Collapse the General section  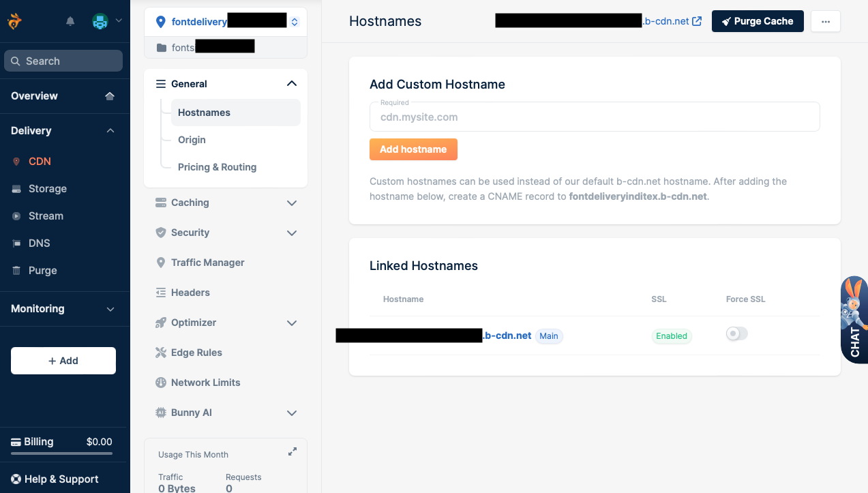(x=291, y=84)
